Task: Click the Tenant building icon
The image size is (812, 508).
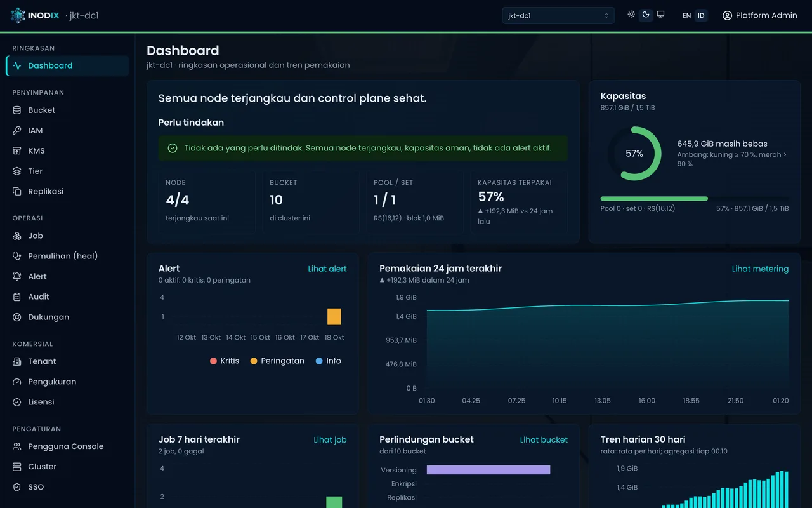Action: tap(17, 361)
